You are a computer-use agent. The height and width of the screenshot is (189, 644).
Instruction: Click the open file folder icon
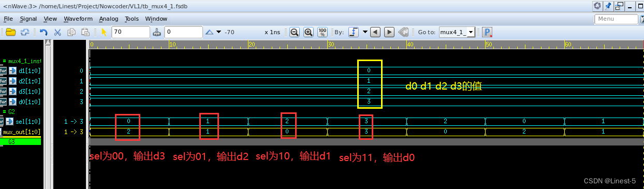pyautogui.click(x=10, y=32)
